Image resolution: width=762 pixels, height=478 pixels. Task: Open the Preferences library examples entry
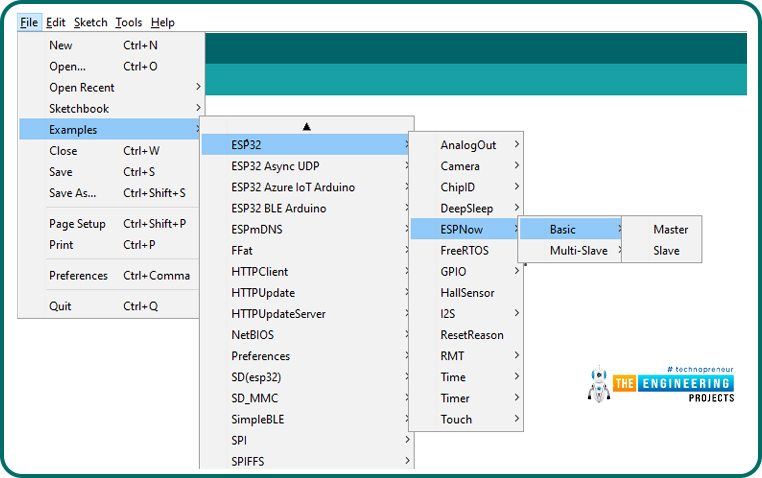[307, 356]
